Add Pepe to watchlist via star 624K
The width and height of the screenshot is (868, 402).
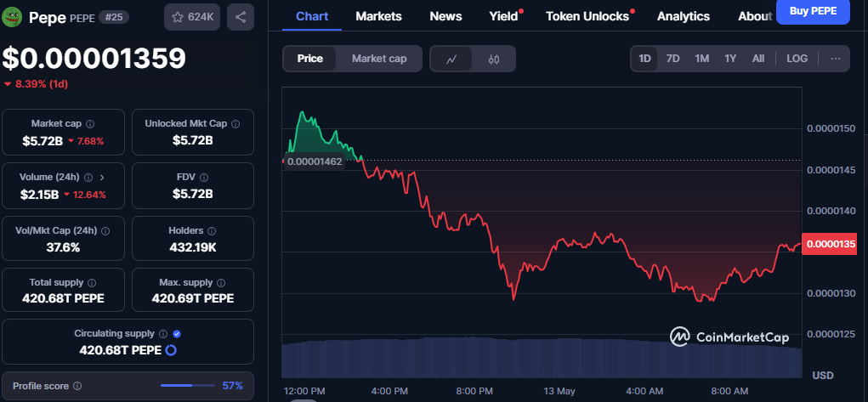[193, 17]
